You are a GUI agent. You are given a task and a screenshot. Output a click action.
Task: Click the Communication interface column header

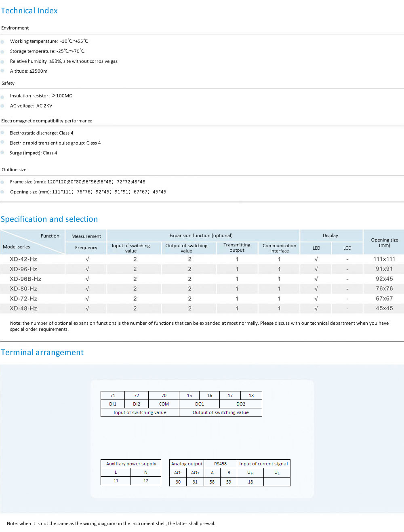tap(279, 248)
